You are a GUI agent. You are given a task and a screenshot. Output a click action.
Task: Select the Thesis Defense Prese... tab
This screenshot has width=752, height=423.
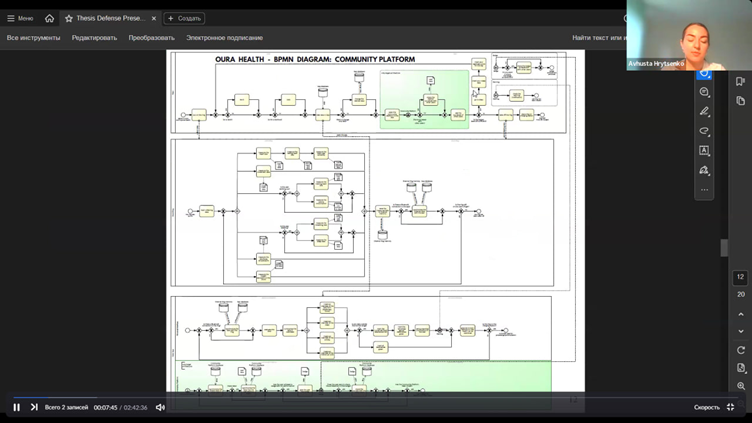111,18
